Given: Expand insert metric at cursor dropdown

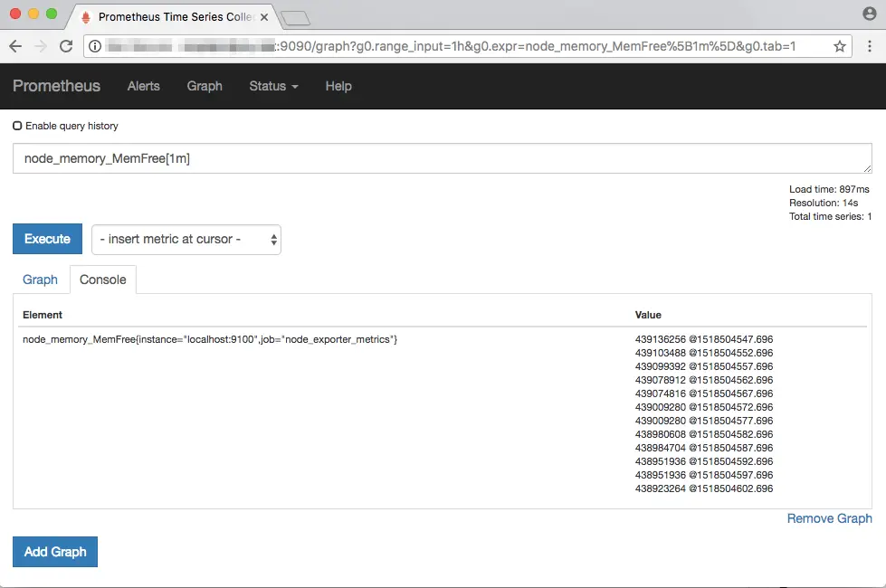Looking at the screenshot, I should [x=186, y=240].
